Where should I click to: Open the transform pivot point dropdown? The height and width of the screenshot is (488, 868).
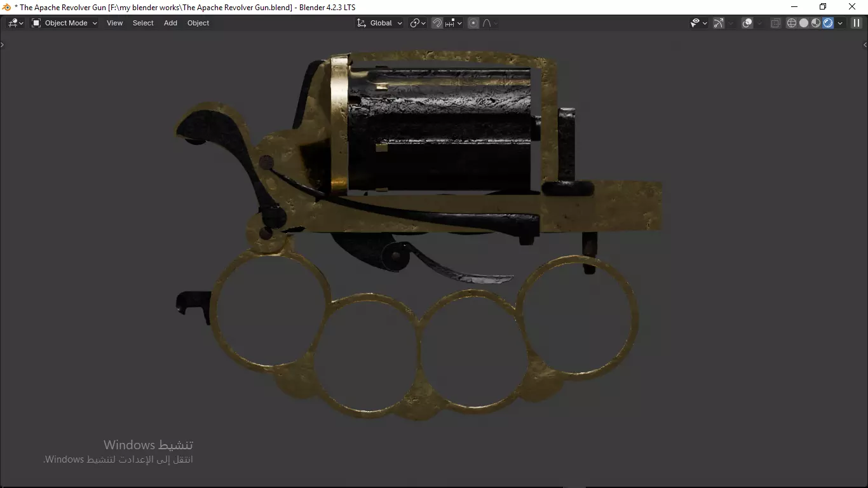click(417, 23)
